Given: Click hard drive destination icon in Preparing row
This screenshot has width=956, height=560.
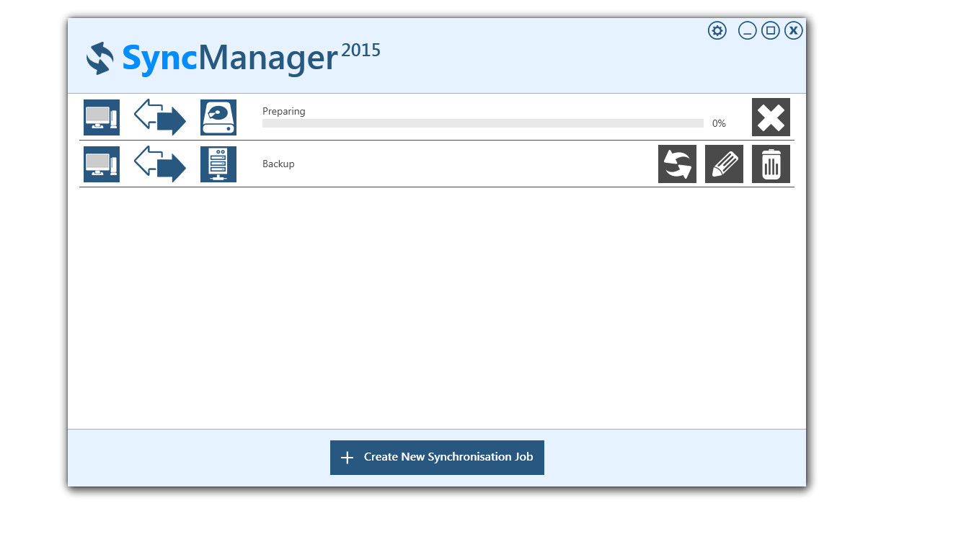Looking at the screenshot, I should (218, 117).
